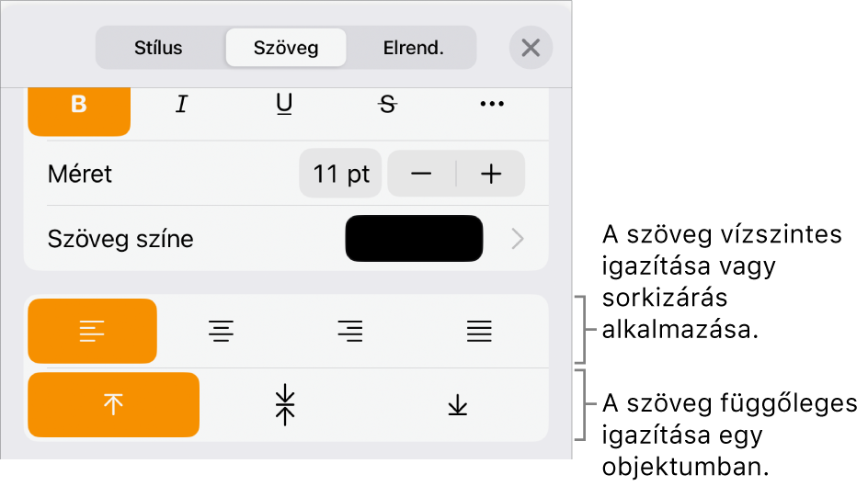Click the 11 pt size field
Image resolution: width=868 pixels, height=486 pixels.
point(340,175)
